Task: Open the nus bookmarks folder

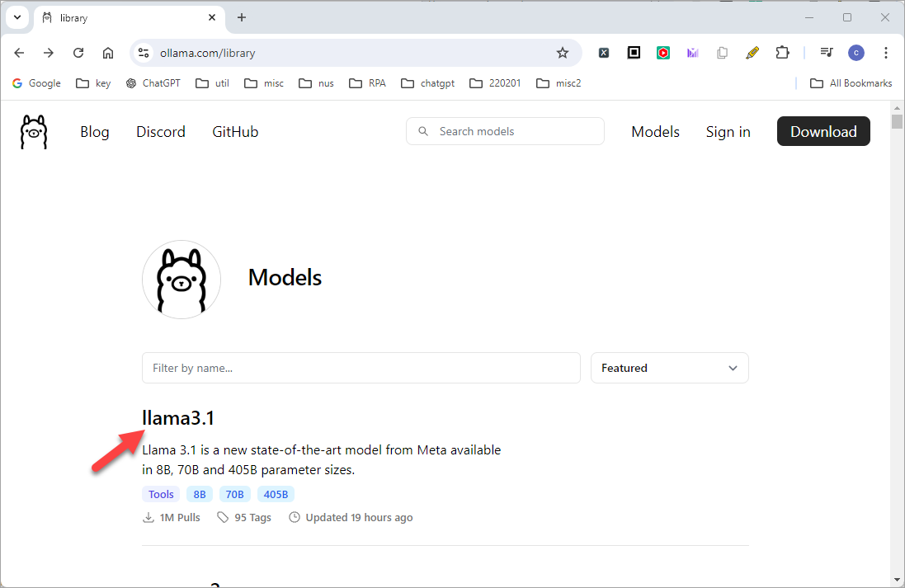Action: (x=316, y=83)
